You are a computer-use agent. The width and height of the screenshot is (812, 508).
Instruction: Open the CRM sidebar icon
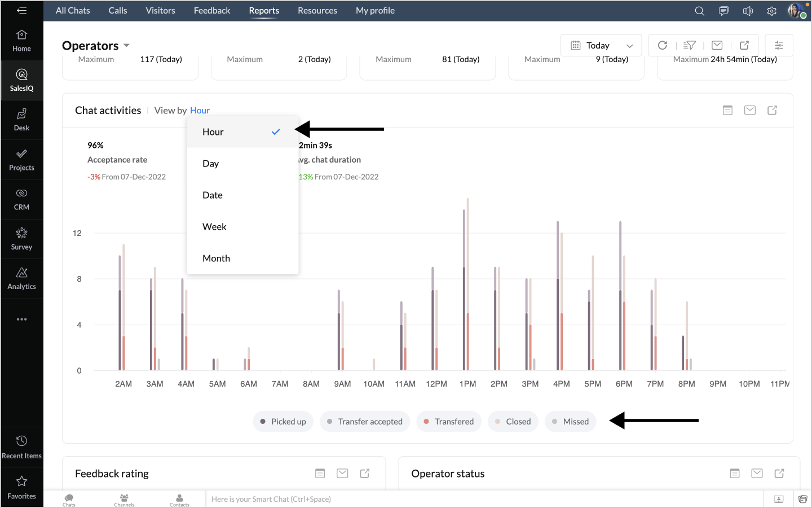[x=21, y=199]
